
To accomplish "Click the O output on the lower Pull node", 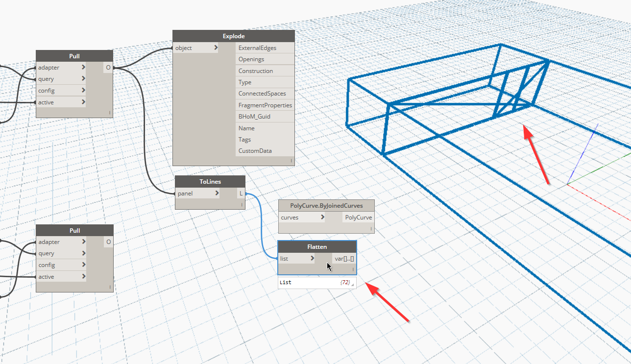I will click(108, 242).
